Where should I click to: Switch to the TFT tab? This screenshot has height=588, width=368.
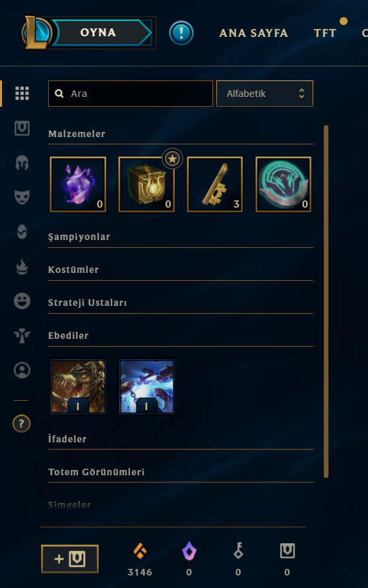325,33
